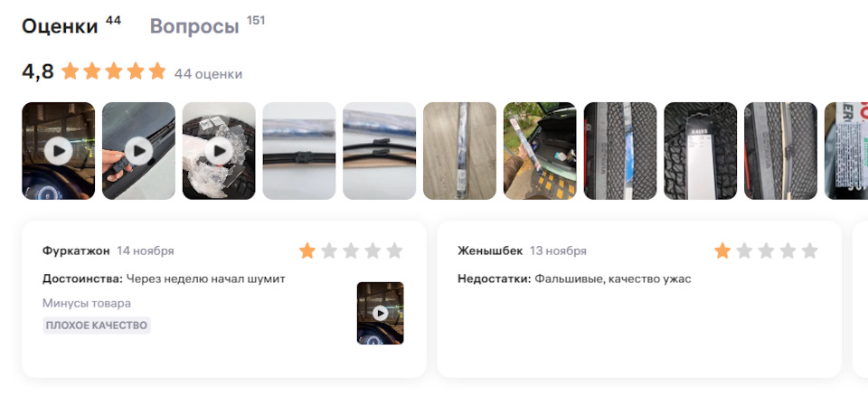The height and width of the screenshot is (397, 868).
Task: Click the five-star overall rating icons
Action: 114,71
